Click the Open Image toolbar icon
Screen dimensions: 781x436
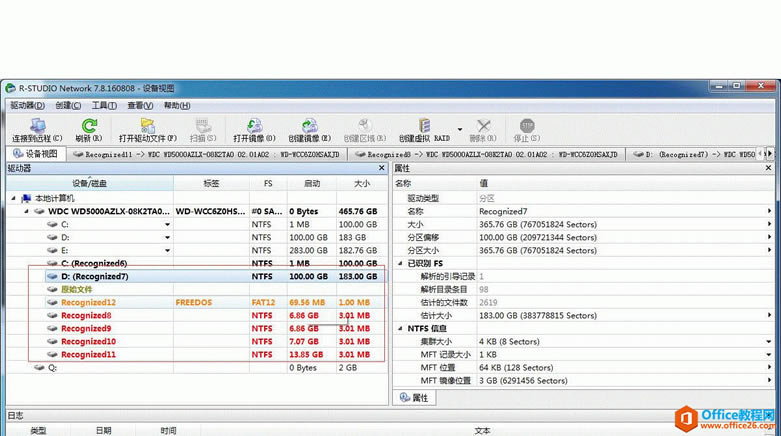click(x=255, y=126)
